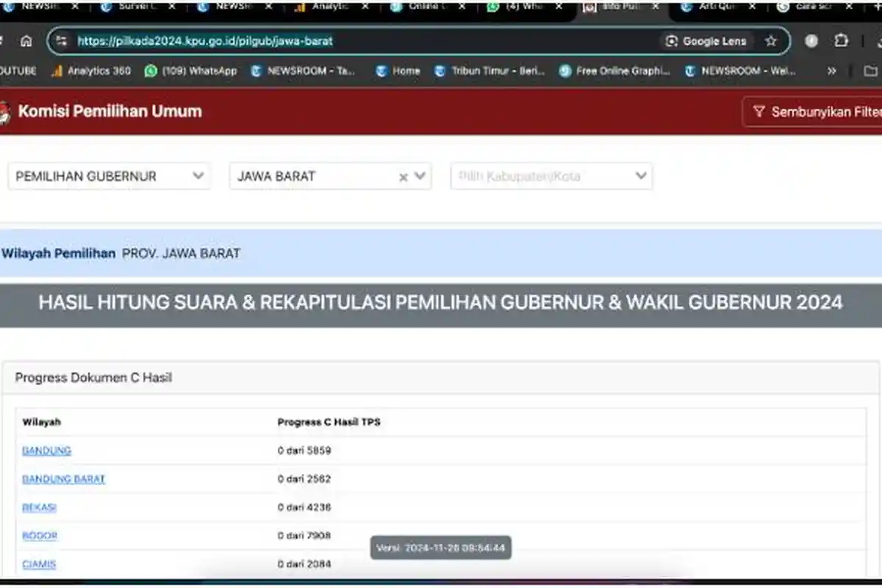
Task: Open the BOGOR wilayah link
Action: pyautogui.click(x=39, y=535)
